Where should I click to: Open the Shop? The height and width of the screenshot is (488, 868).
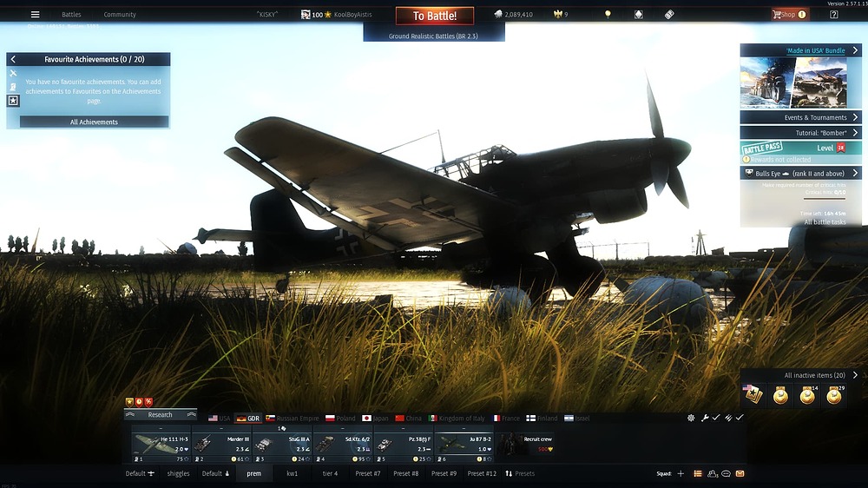click(789, 15)
